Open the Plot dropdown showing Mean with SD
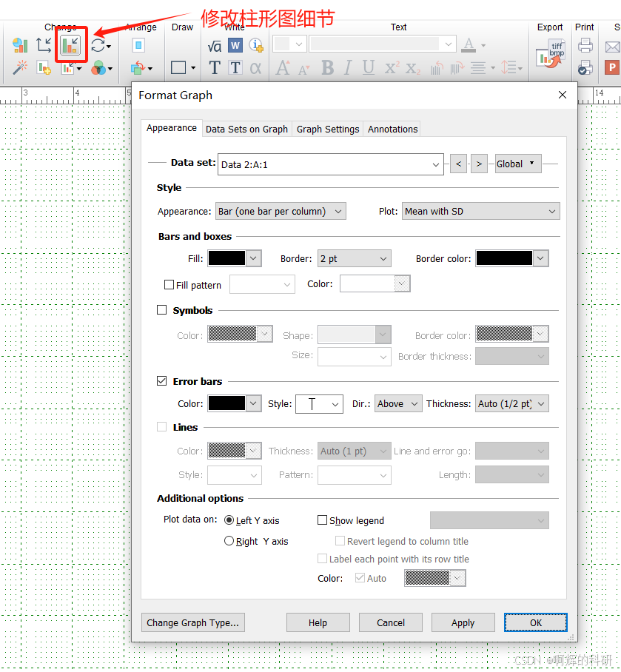 [480, 211]
